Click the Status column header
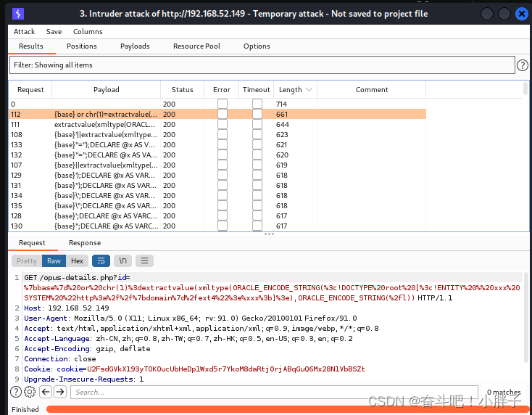The image size is (532, 415). pyautogui.click(x=182, y=90)
